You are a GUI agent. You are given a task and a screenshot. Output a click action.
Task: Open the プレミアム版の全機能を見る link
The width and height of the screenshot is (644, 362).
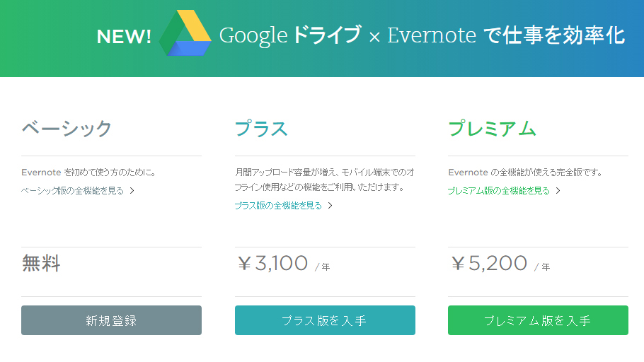498,190
